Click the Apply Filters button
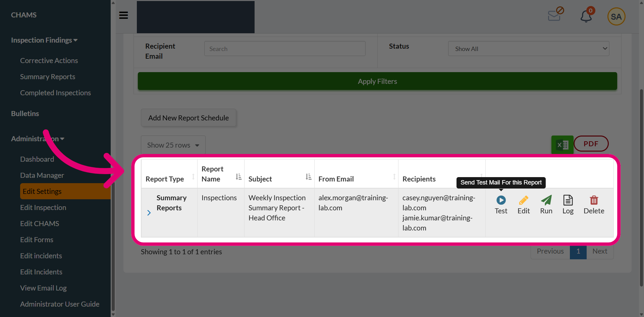This screenshot has width=644, height=317. pos(377,81)
